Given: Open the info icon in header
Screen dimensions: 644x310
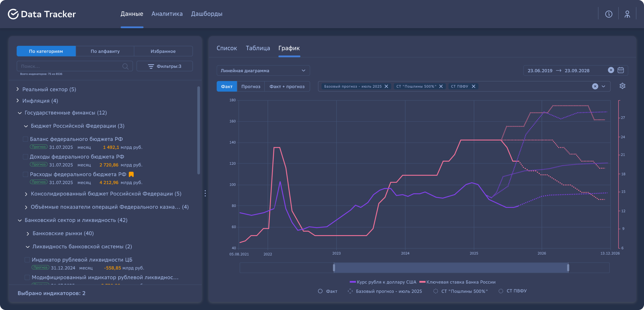Looking at the screenshot, I should point(609,14).
